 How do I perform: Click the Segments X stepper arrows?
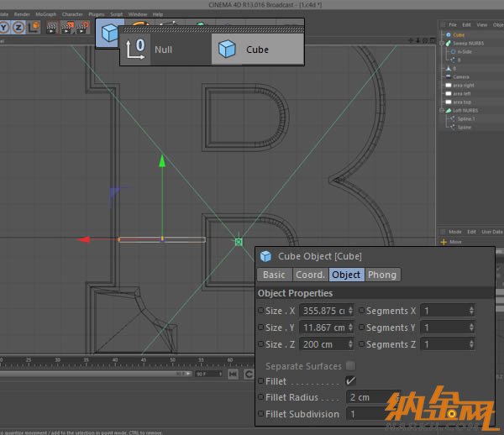[x=471, y=311]
